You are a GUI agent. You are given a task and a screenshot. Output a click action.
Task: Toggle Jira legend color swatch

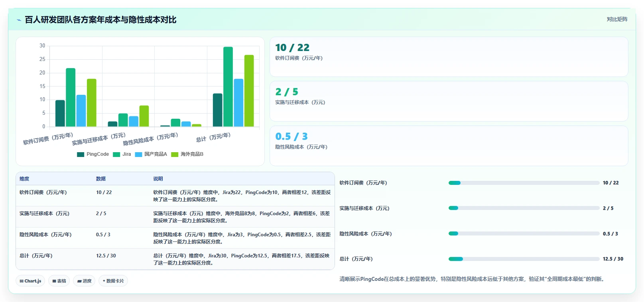116,155
